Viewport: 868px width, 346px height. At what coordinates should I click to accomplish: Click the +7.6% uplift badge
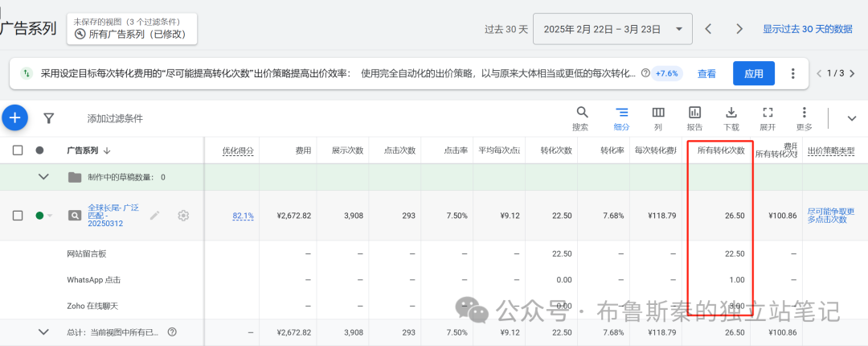tap(666, 73)
